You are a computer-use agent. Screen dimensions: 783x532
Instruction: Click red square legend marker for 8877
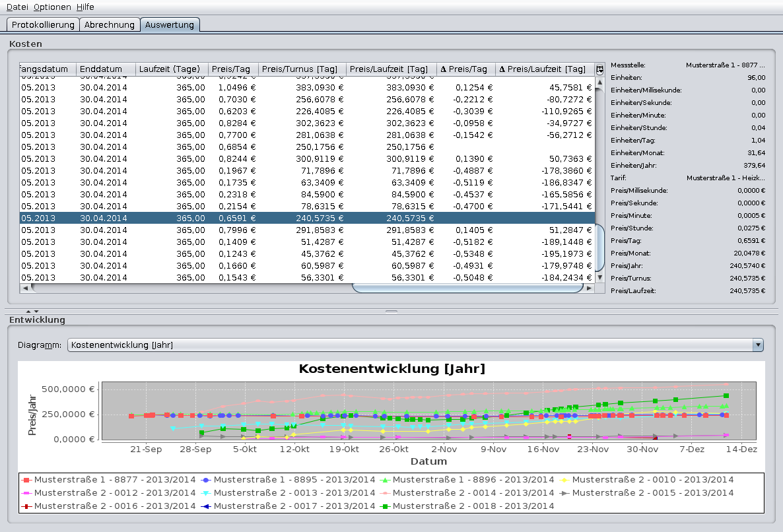coord(26,480)
